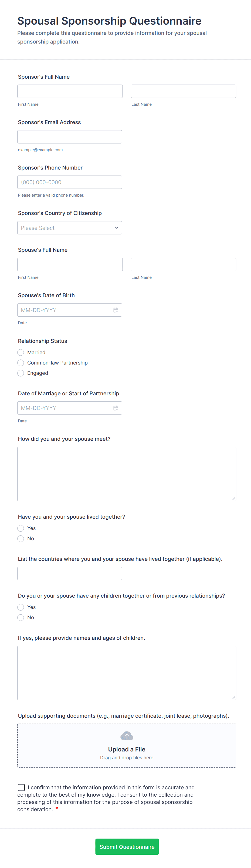The width and height of the screenshot is (251, 868).
Task: Choose the Engaged relationship status
Action: [x=21, y=373]
